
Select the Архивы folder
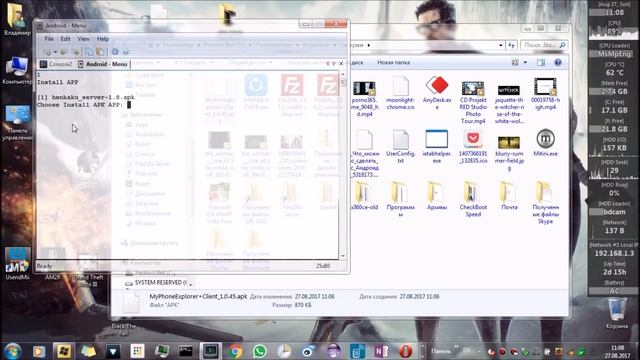437,196
